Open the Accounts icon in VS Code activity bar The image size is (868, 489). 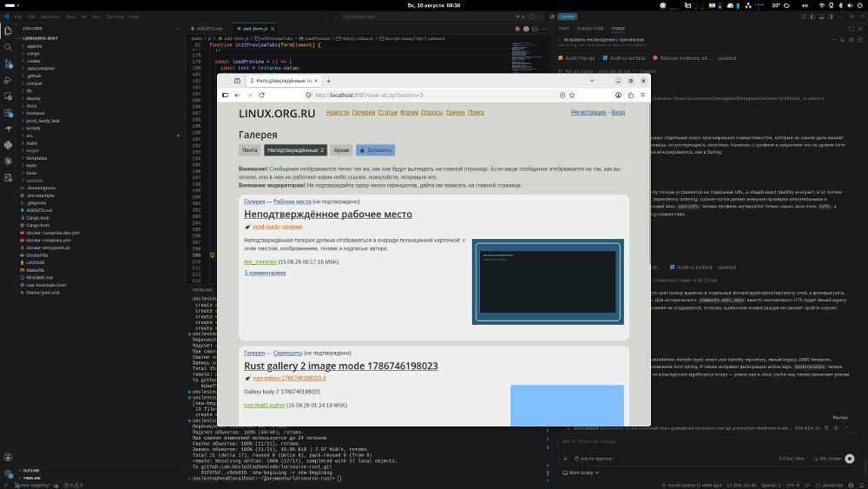point(8,458)
